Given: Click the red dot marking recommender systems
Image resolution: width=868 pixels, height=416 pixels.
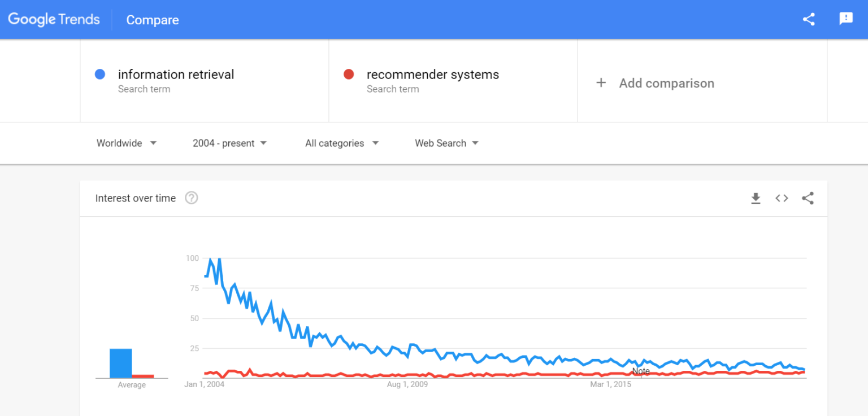Looking at the screenshot, I should [349, 74].
